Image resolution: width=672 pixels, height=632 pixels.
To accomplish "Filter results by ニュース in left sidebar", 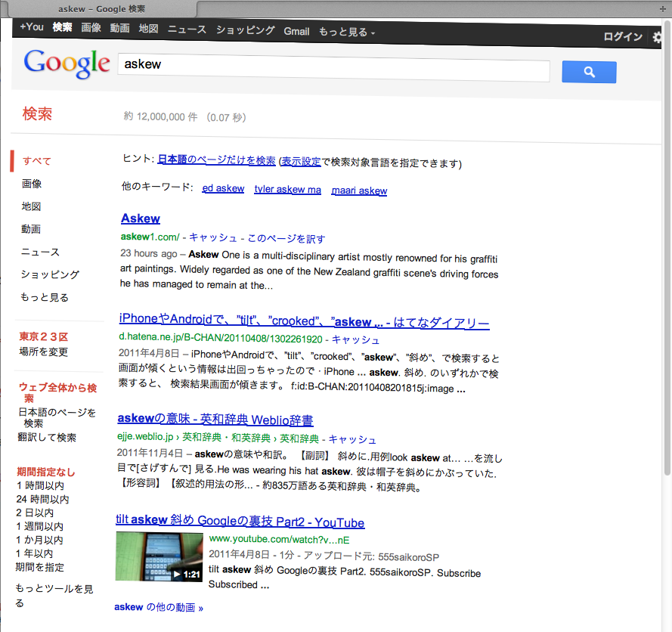I will [40, 252].
